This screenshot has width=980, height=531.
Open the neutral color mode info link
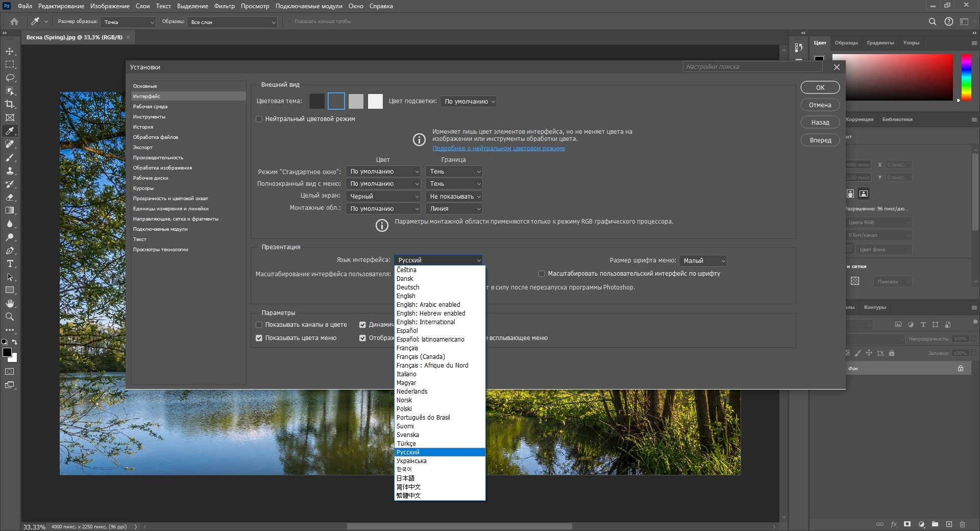pos(499,149)
